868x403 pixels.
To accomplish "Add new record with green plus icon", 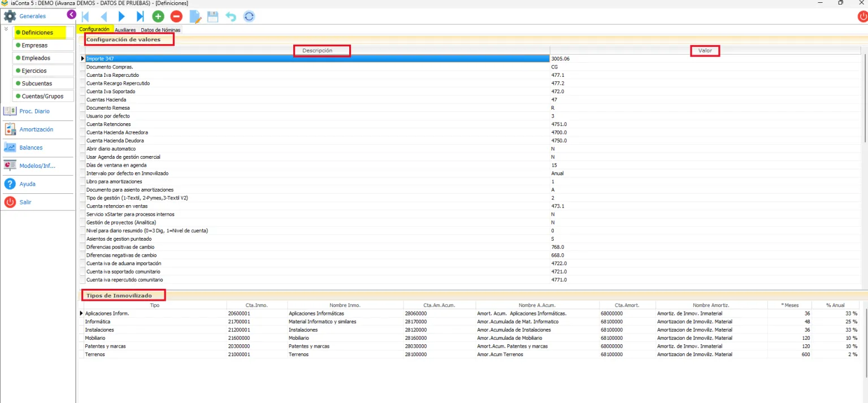I will click(158, 16).
